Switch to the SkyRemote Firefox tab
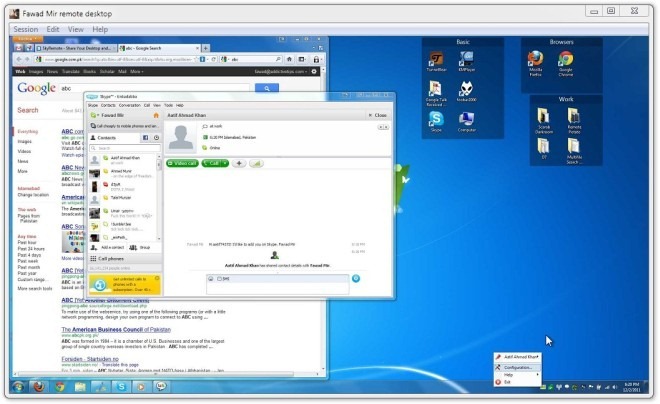This screenshot has height=404, width=660. coord(75,48)
